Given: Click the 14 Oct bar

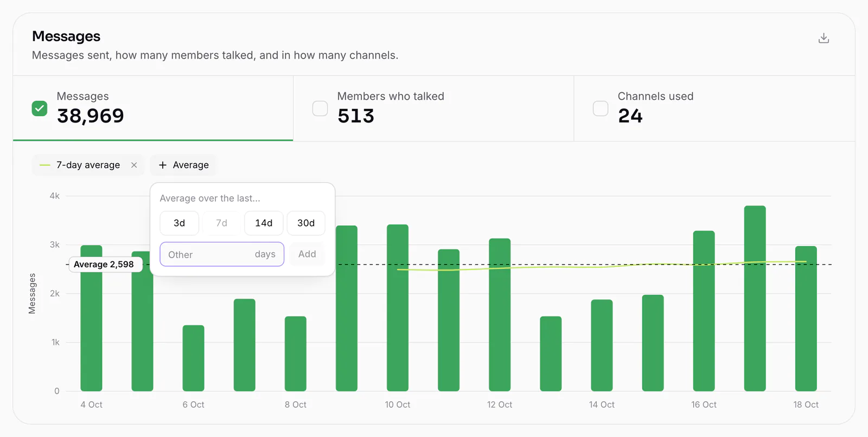Looking at the screenshot, I should 602,345.
